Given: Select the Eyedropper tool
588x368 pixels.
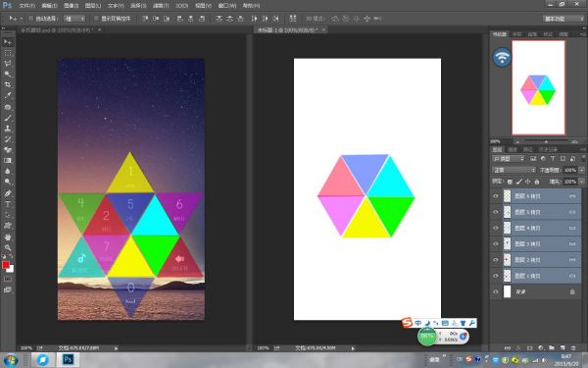Looking at the screenshot, I should (8, 95).
